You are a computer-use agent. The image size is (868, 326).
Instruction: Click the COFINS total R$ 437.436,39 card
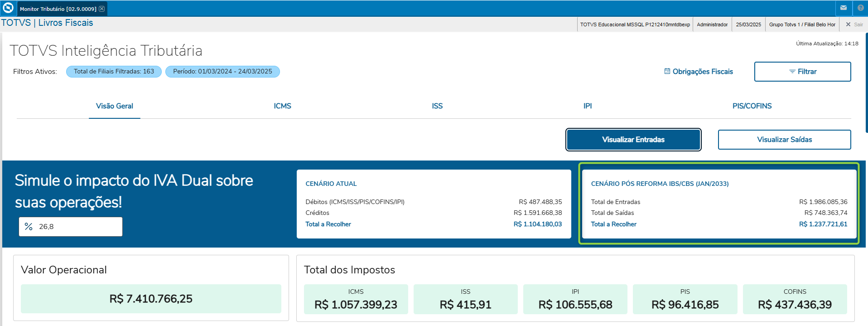(x=795, y=299)
